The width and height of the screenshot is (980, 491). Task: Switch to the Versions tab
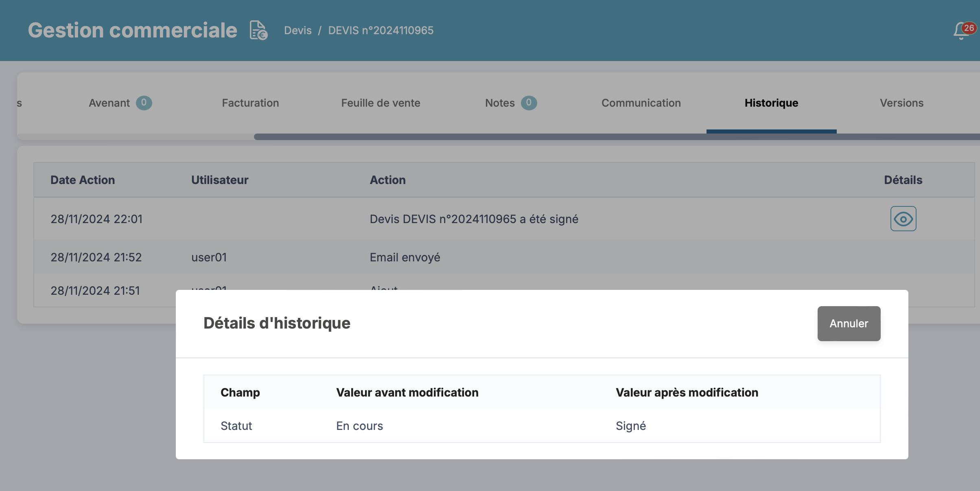(901, 103)
